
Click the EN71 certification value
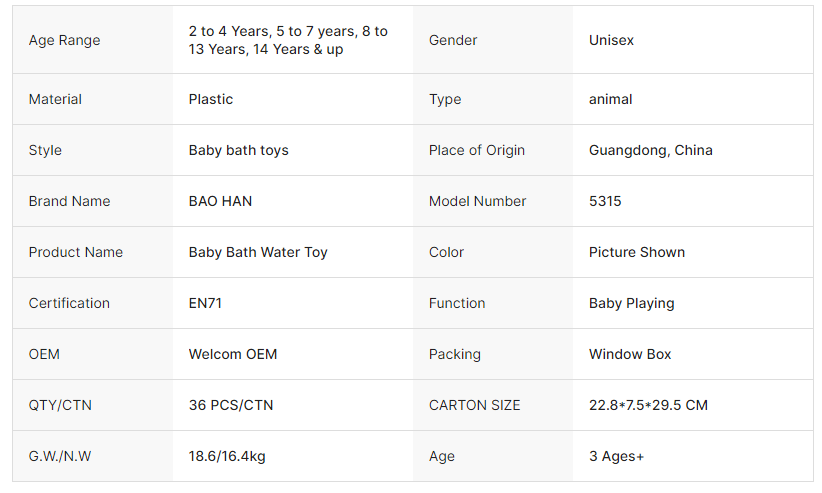click(x=205, y=303)
